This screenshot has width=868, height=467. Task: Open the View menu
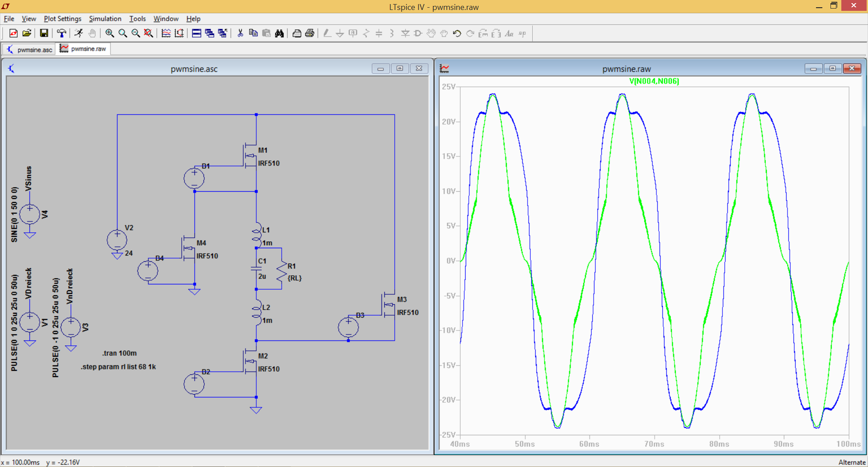[28, 19]
